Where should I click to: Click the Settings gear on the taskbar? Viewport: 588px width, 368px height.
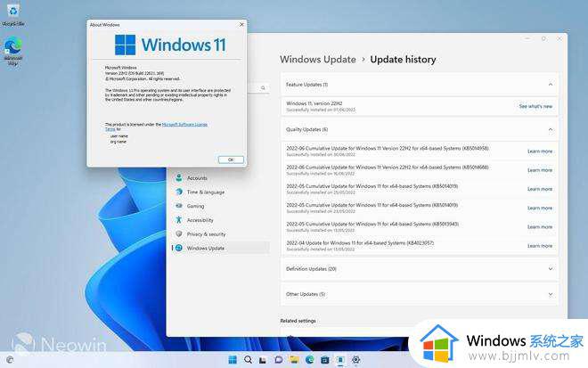point(355,360)
